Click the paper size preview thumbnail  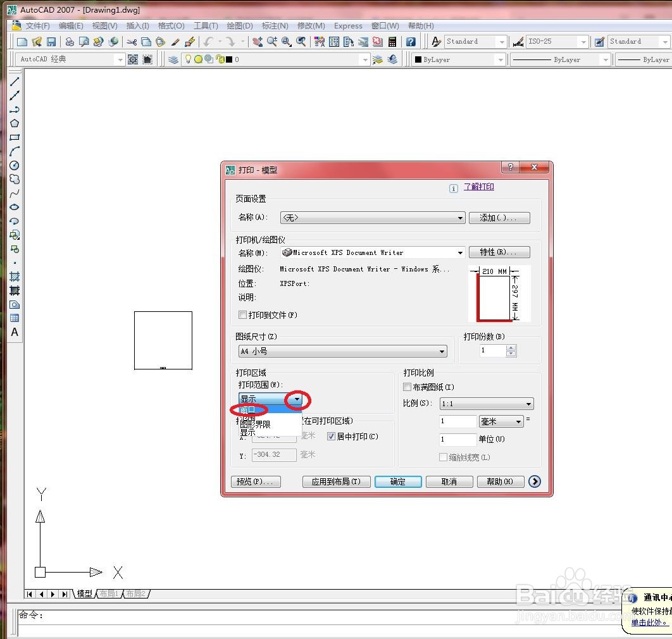tap(499, 294)
